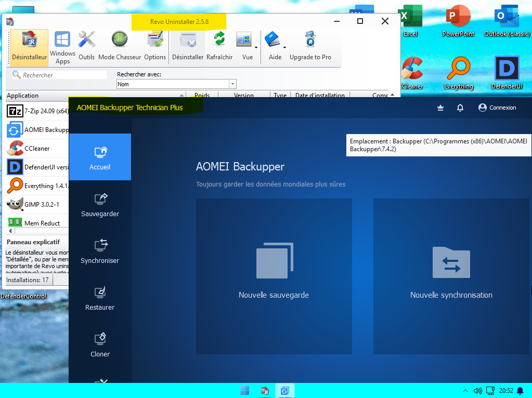Screen dimensions: 532x398
Task: Open the Windows Start button
Action: coord(244,391)
